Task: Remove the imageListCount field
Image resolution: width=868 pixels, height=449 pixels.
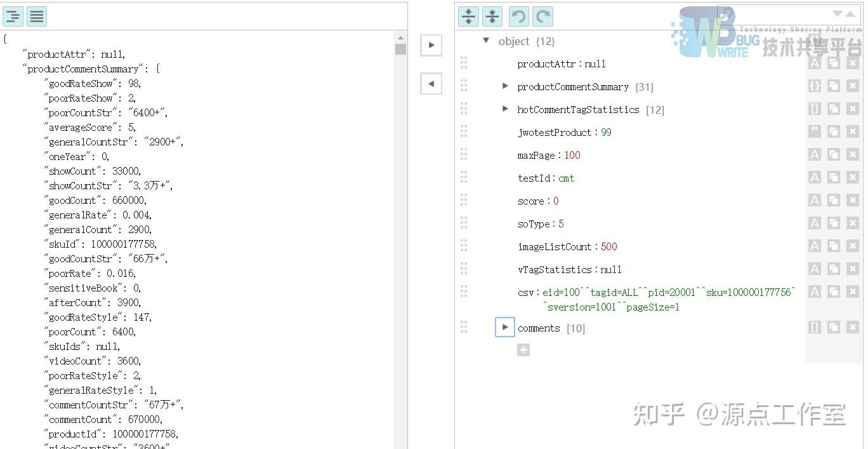Action: coord(853,246)
